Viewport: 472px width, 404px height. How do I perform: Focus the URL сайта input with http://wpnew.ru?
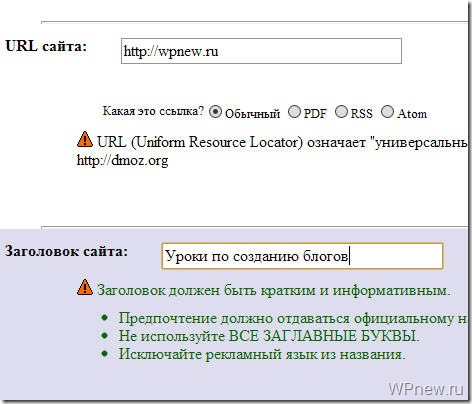[x=261, y=51]
